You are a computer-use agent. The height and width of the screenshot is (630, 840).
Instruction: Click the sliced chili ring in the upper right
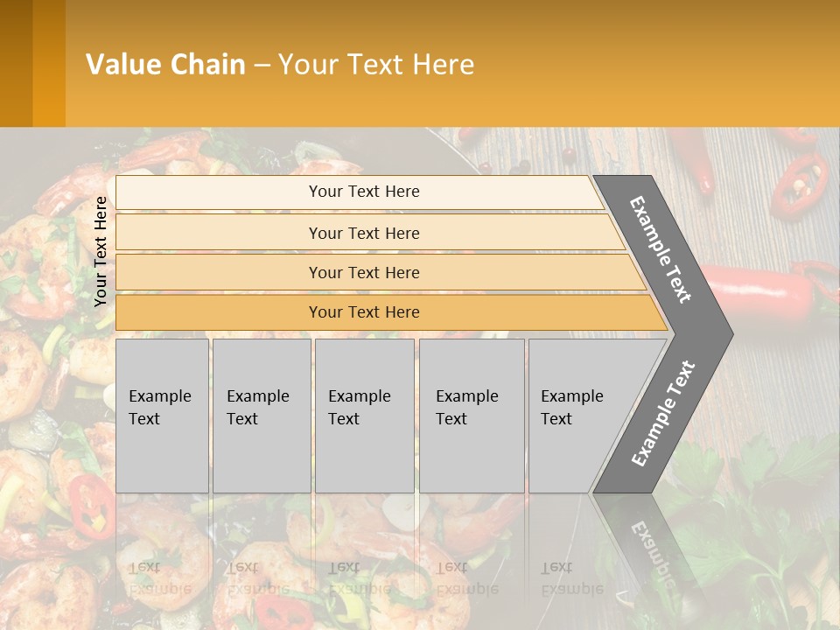tap(801, 185)
